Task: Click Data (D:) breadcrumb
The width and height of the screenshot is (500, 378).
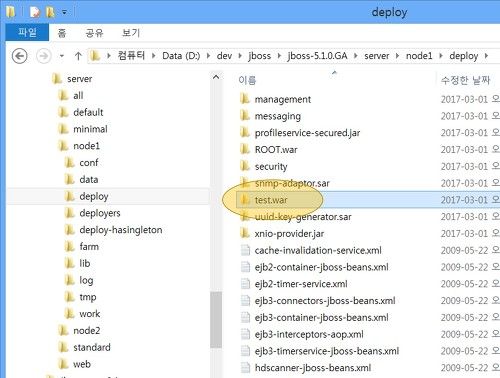Action: coord(181,56)
